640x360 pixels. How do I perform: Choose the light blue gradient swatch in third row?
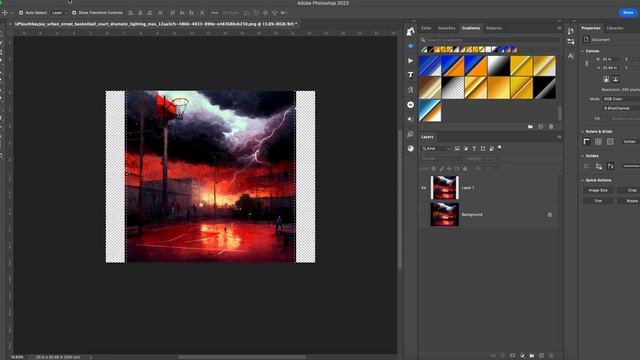[430, 111]
